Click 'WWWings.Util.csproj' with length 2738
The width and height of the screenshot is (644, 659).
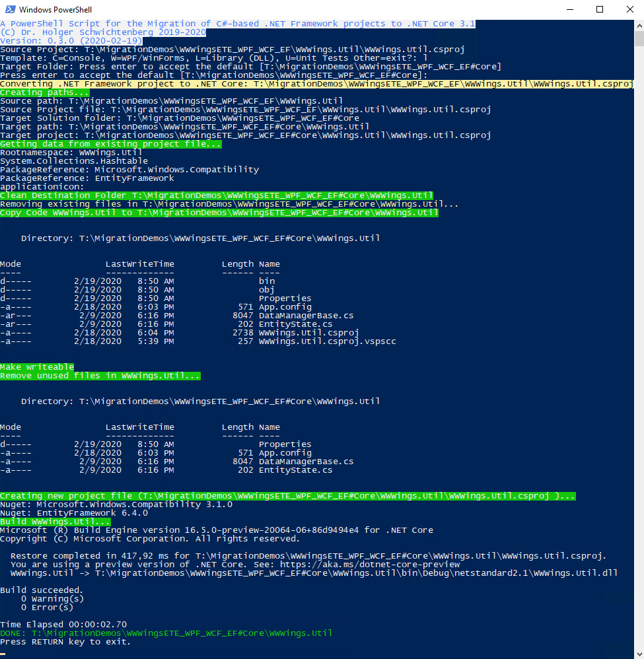click(x=309, y=332)
